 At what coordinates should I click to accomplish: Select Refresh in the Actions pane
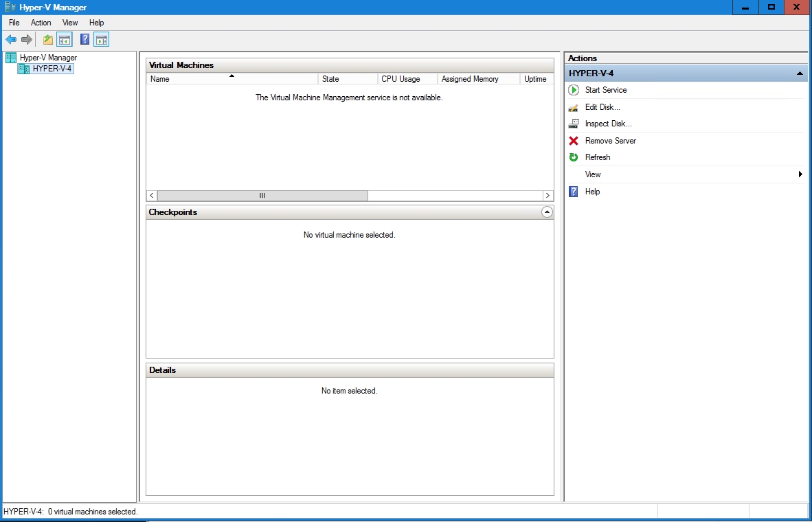(598, 157)
